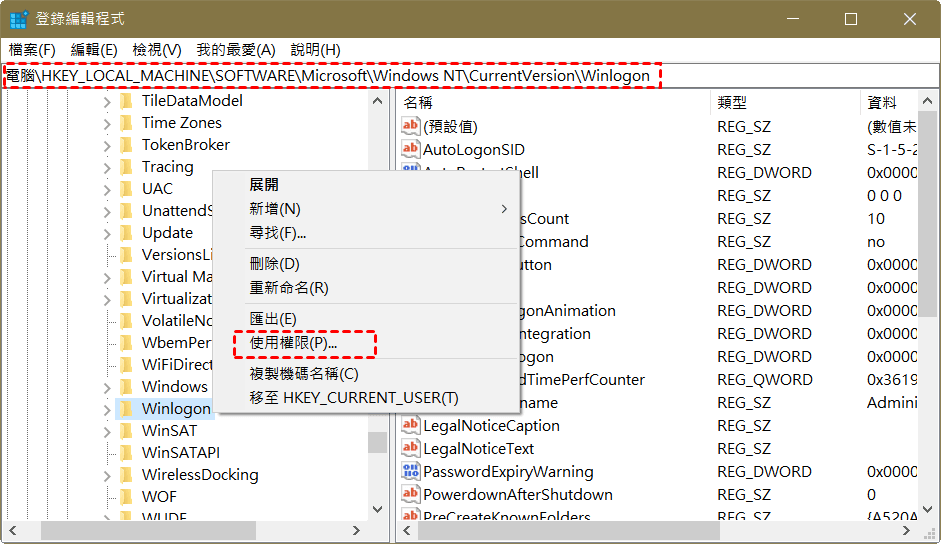This screenshot has width=941, height=544.
Task: Click the string icon of (預設值) value
Action: 410,126
